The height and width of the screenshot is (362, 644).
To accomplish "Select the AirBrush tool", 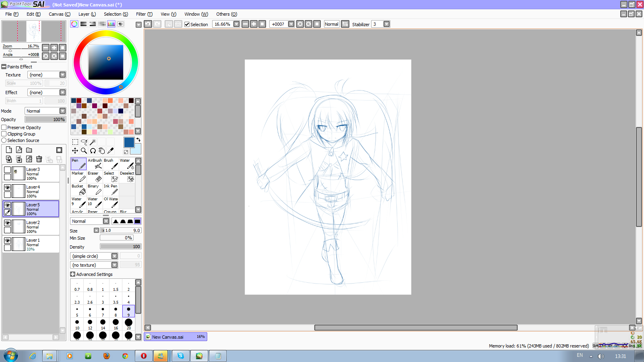I will [95, 164].
